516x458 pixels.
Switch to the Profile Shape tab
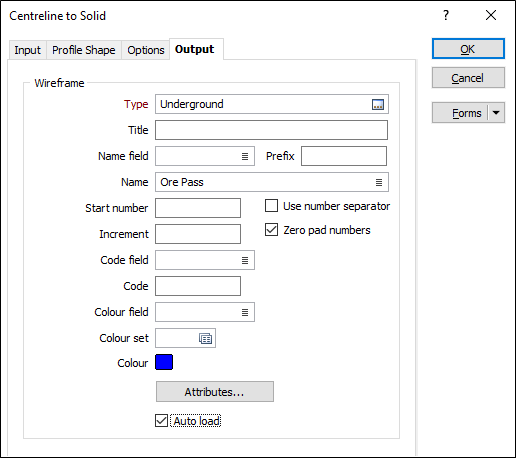(x=84, y=50)
